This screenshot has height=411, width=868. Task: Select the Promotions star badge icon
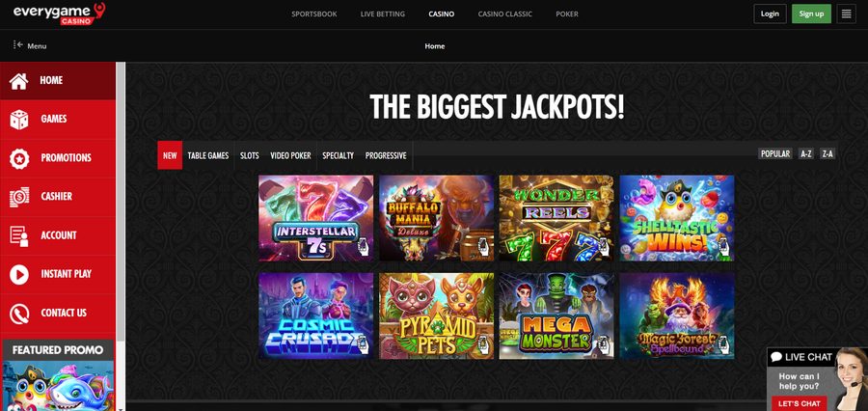tap(19, 158)
